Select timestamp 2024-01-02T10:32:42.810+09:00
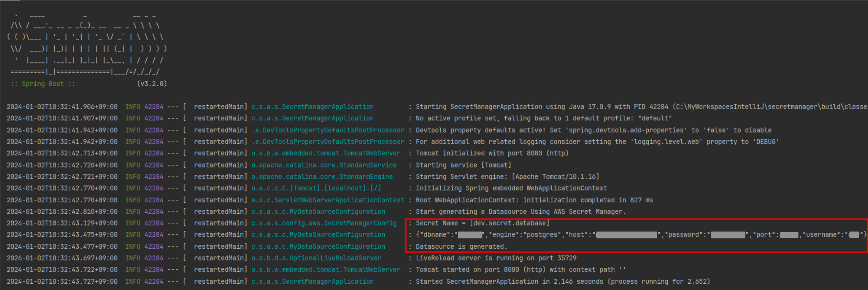 coord(62,212)
